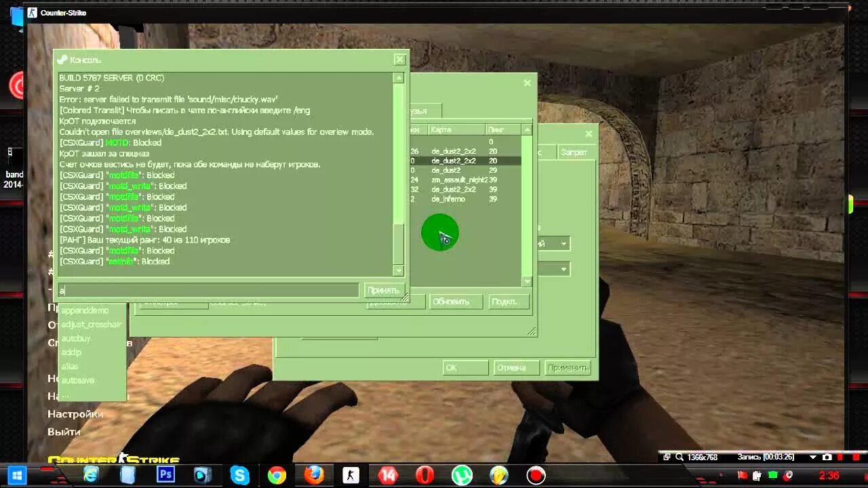Choose appenddemo from autocomplete list
868x488 pixels.
click(x=85, y=310)
